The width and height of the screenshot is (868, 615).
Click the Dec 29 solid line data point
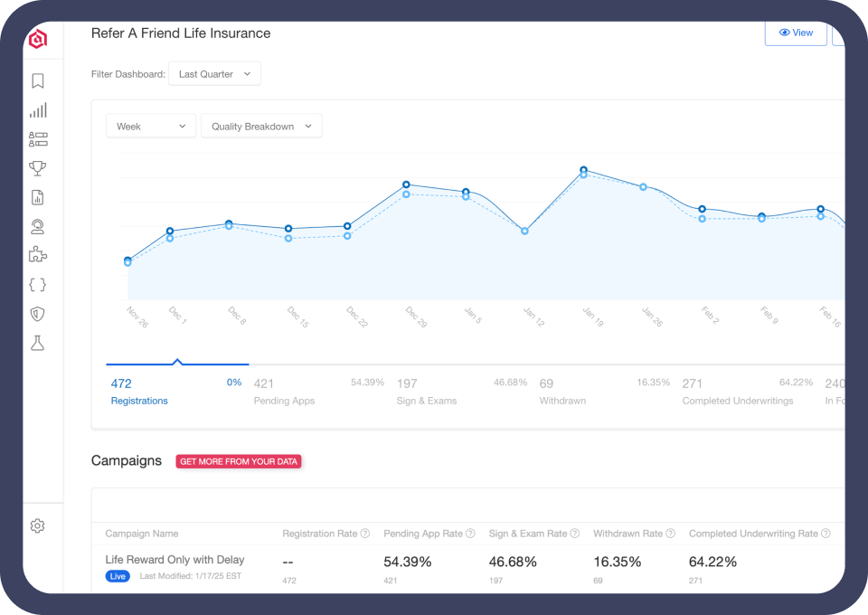tap(406, 184)
